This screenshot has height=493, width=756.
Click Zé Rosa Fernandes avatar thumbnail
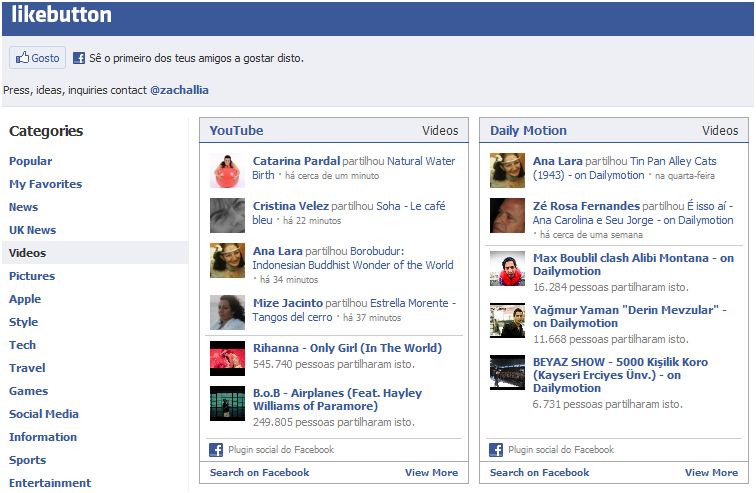(x=507, y=215)
